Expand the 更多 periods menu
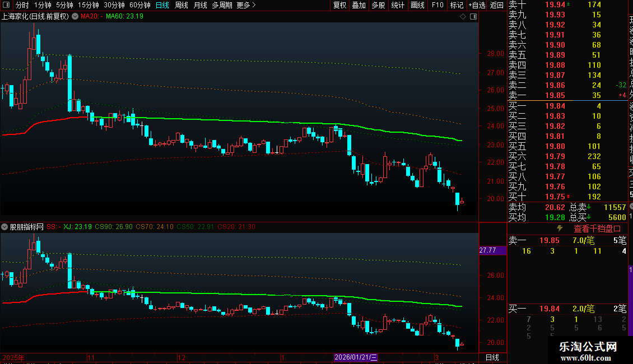This screenshot has width=633, height=364. coord(246,6)
